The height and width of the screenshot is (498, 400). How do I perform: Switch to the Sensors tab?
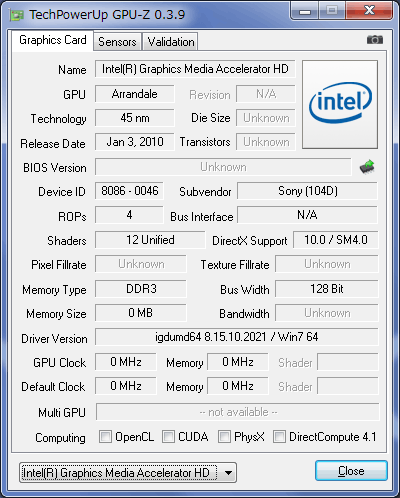click(x=117, y=42)
